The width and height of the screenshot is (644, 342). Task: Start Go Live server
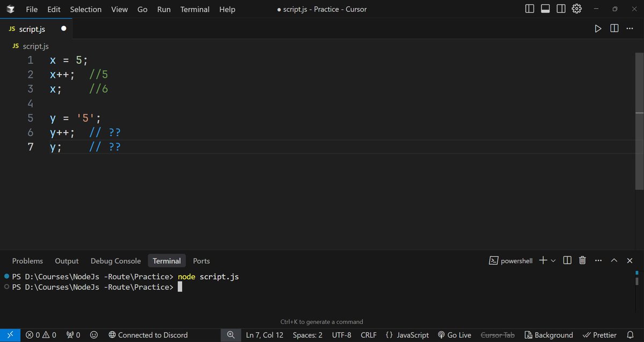point(455,335)
